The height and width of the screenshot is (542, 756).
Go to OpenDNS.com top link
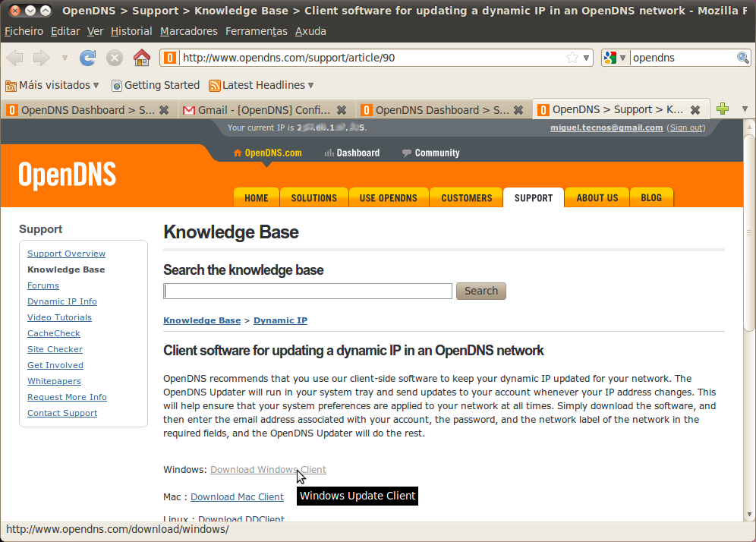click(268, 153)
